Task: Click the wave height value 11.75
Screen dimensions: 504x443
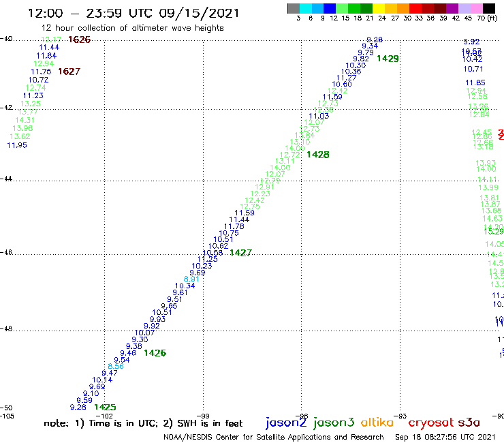Action: pos(41,72)
